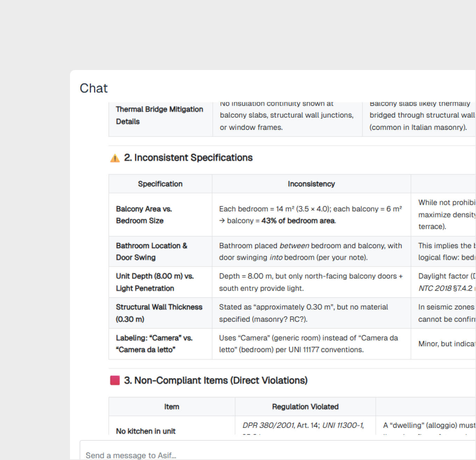
Task: Click the "Structural Wall Thickness (0.30 m)" cell
Action: (159, 313)
